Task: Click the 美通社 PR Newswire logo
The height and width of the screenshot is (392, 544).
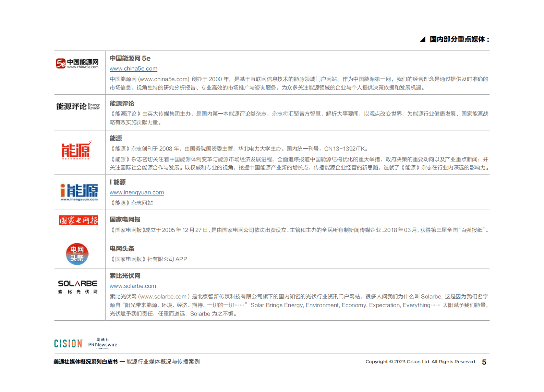Action: 103,343
